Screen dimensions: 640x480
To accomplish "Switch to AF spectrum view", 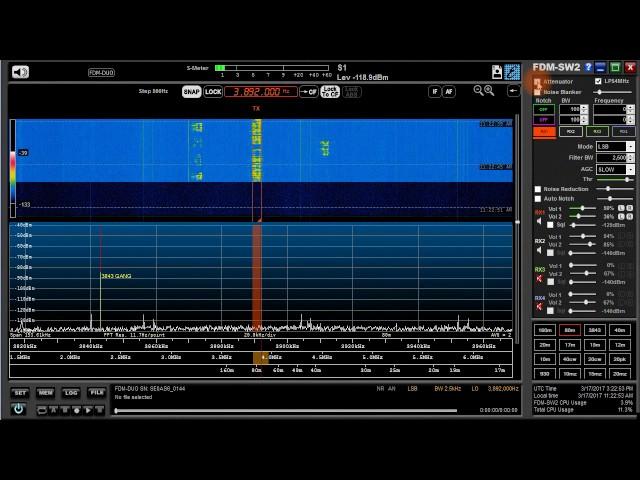I will click(x=449, y=91).
